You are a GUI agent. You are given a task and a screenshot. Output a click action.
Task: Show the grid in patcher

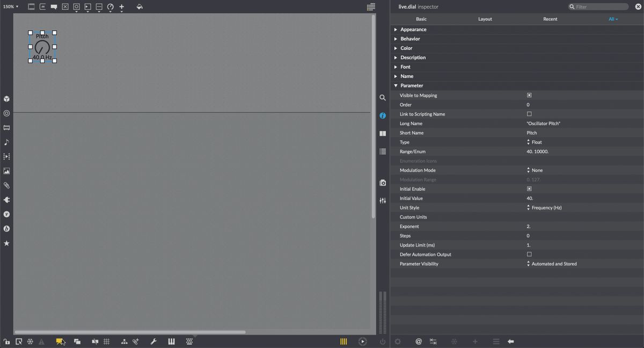(107, 342)
